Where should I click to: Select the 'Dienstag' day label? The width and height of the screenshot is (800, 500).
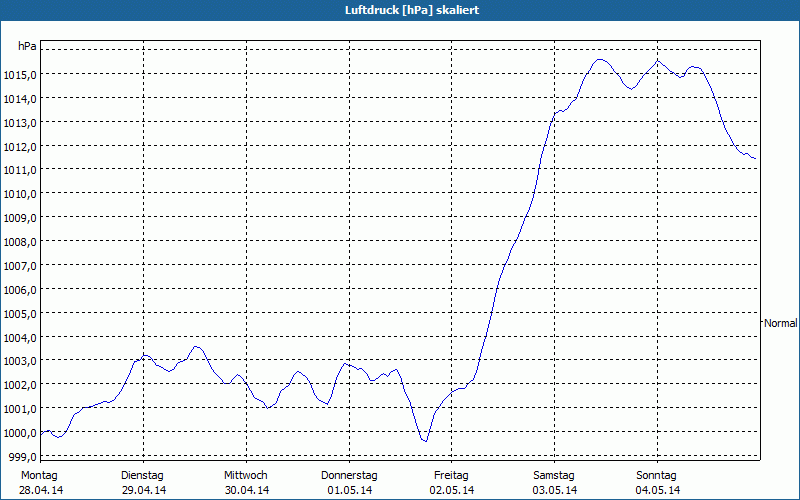pos(142,476)
